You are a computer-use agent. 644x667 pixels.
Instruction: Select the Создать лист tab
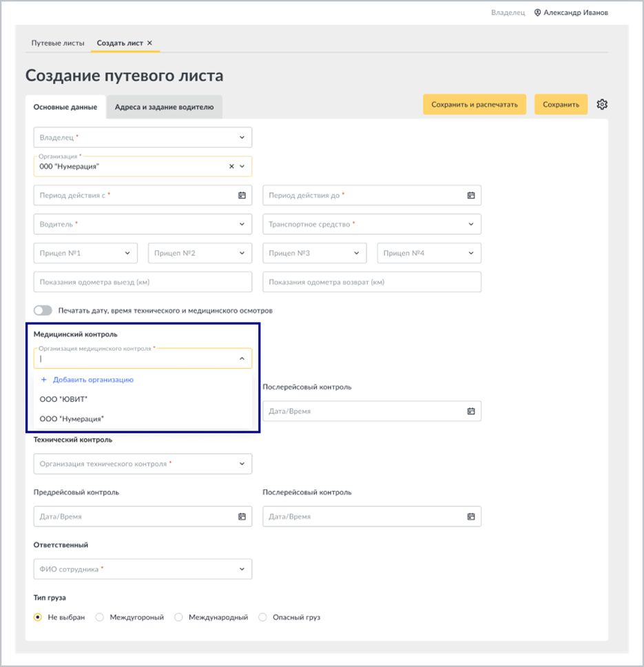[120, 43]
